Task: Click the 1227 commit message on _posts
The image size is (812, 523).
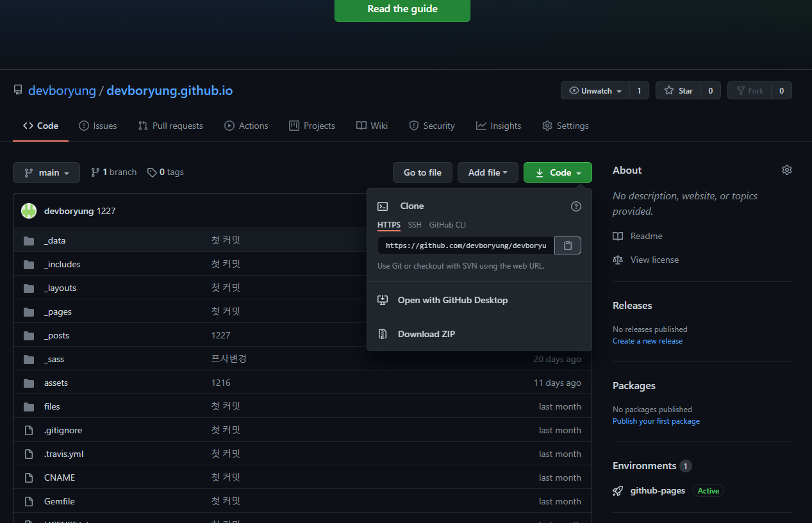Action: (x=220, y=336)
